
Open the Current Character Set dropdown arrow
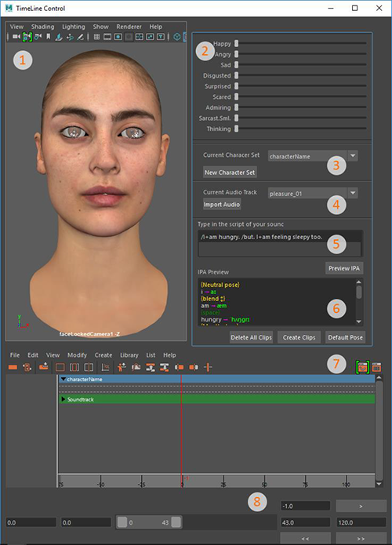click(x=353, y=156)
